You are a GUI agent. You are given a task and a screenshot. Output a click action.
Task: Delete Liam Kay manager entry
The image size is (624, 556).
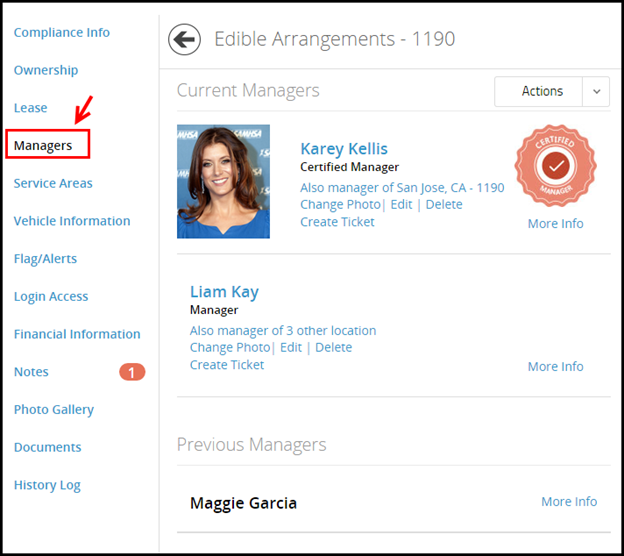pos(333,347)
